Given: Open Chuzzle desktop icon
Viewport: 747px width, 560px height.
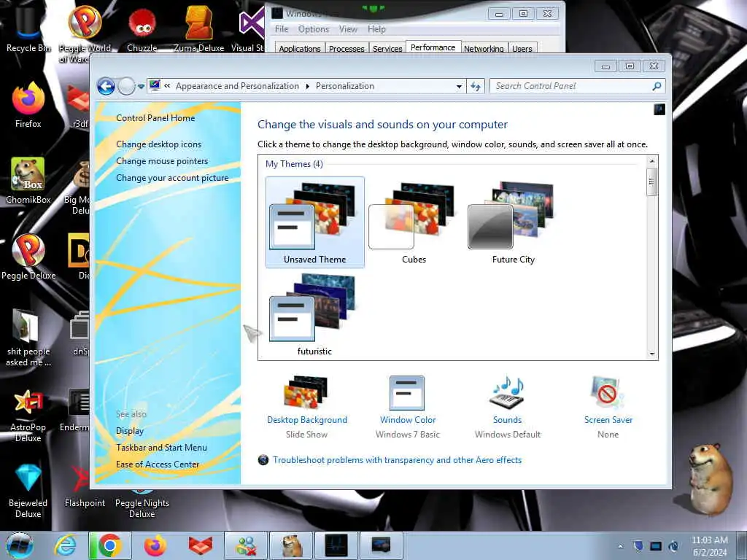Looking at the screenshot, I should coord(142,28).
